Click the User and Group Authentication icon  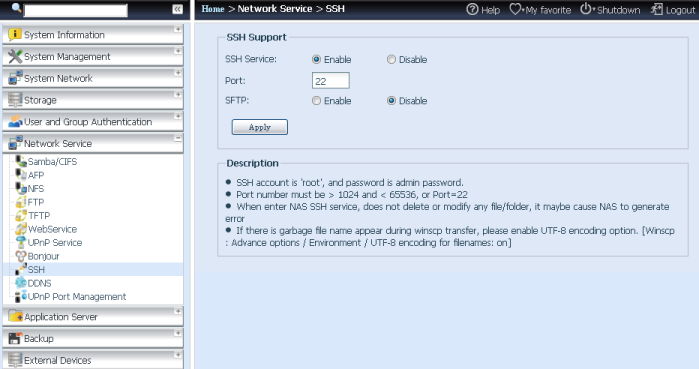[x=15, y=121]
